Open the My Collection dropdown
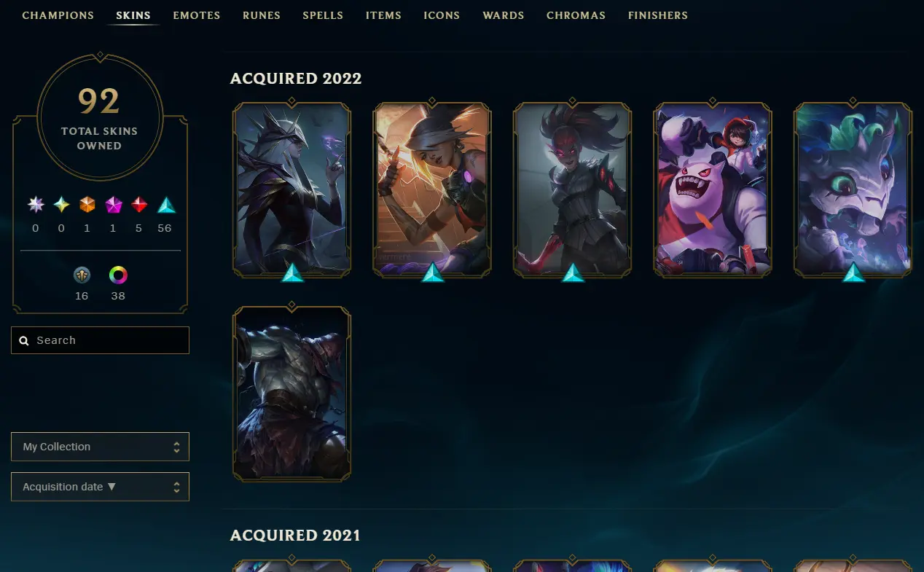The height and width of the screenshot is (572, 924). click(x=100, y=447)
